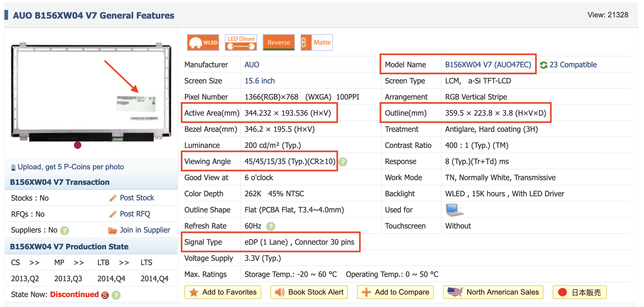Click the 346.2 × 195.5 bezel area value
The height and width of the screenshot is (307, 644).
pyautogui.click(x=279, y=129)
